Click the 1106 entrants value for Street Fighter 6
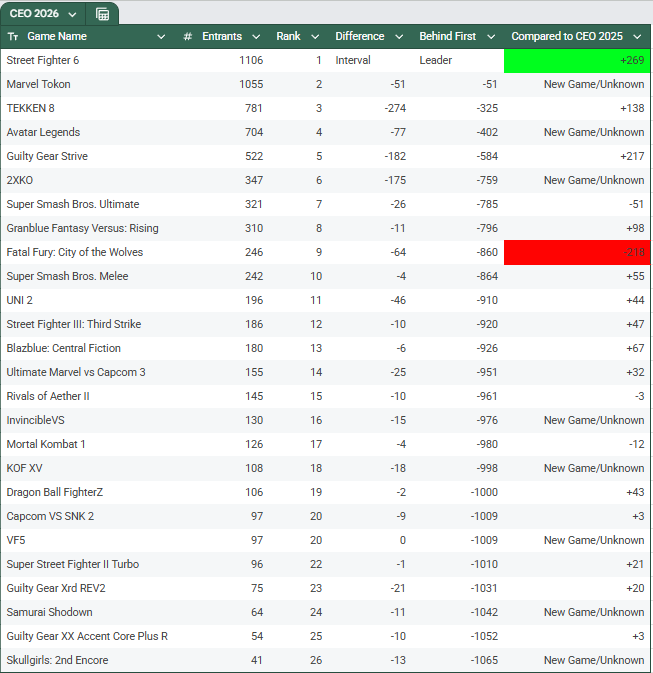 pyautogui.click(x=251, y=61)
